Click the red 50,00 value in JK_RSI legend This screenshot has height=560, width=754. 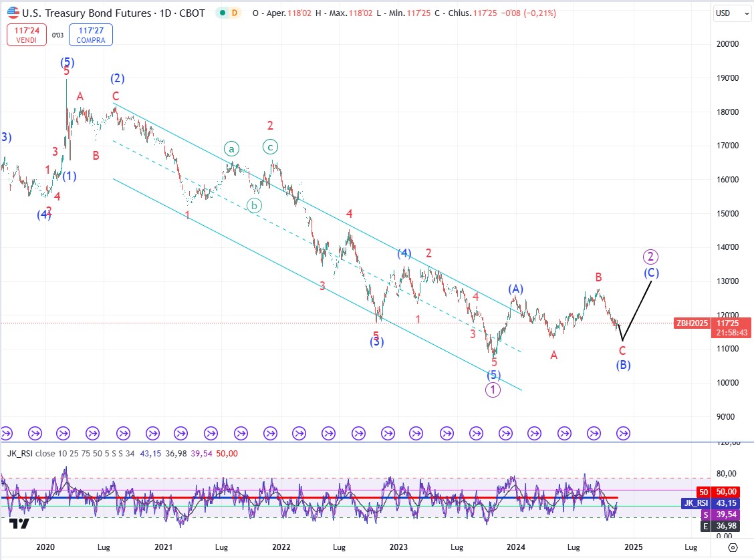pyautogui.click(x=227, y=453)
